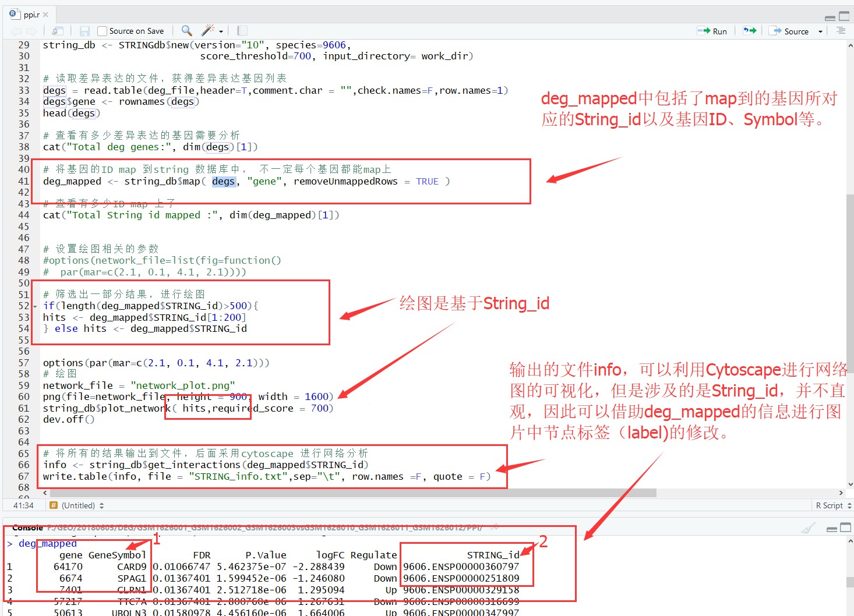Image resolution: width=854 pixels, height=616 pixels.
Task: Re-run the previous code region
Action: 750,30
